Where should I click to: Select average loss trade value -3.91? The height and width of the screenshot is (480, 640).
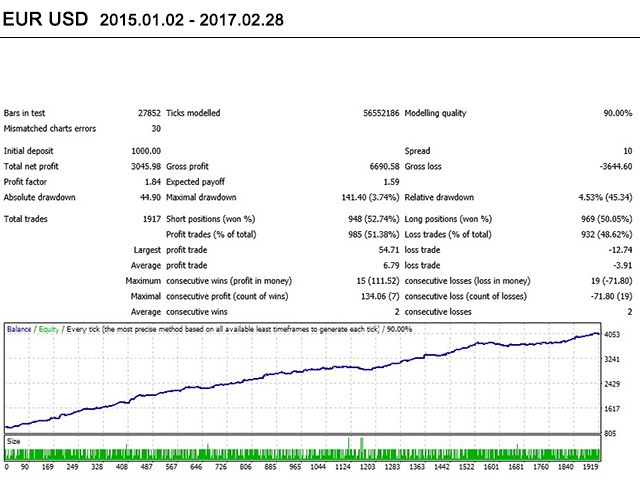622,265
